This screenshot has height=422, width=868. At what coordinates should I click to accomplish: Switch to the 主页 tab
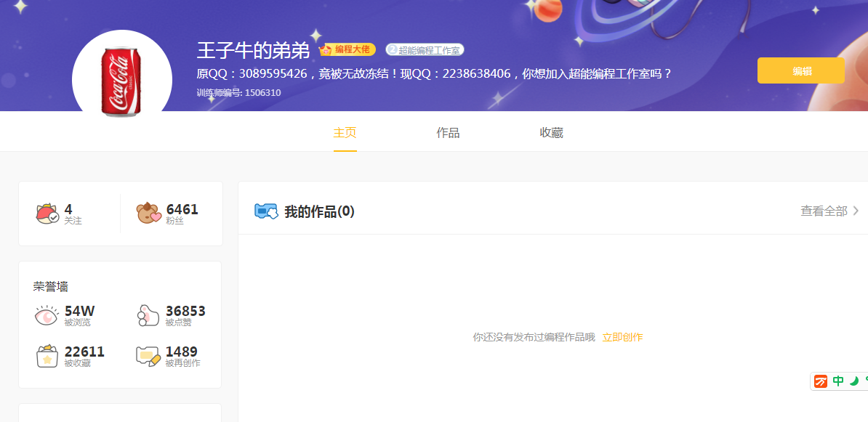(x=345, y=133)
